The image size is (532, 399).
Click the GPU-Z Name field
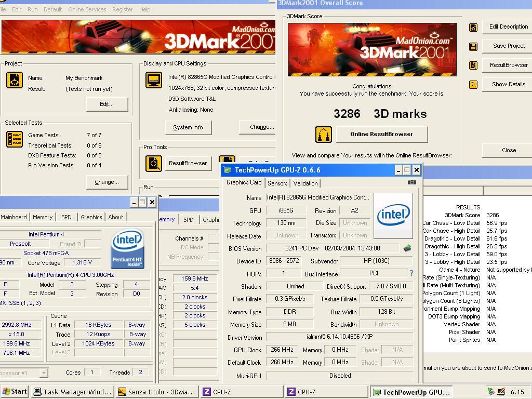click(x=318, y=197)
